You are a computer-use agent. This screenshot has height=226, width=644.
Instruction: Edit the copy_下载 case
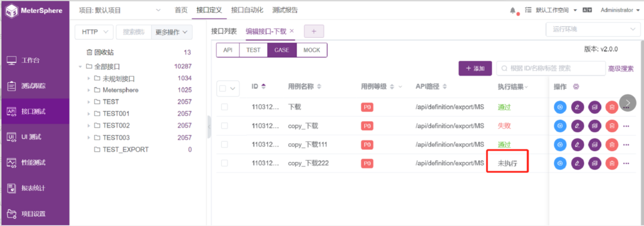pos(577,126)
